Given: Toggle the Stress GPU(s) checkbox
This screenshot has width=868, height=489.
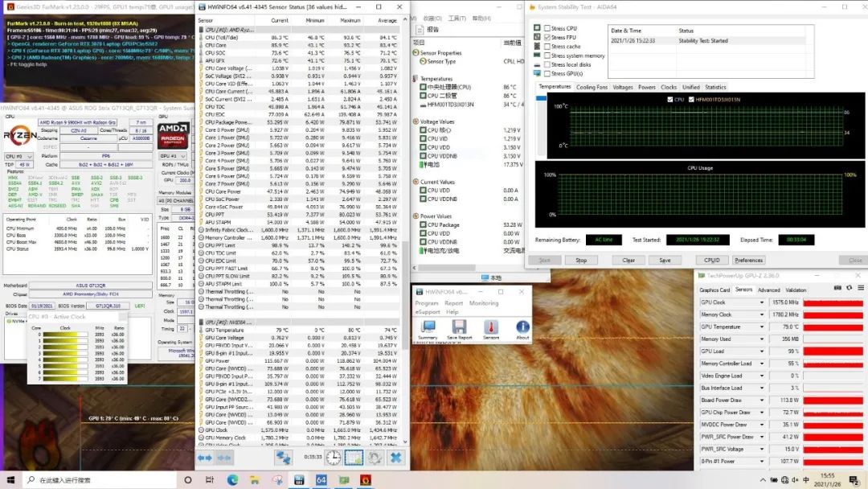Looking at the screenshot, I should tap(547, 73).
